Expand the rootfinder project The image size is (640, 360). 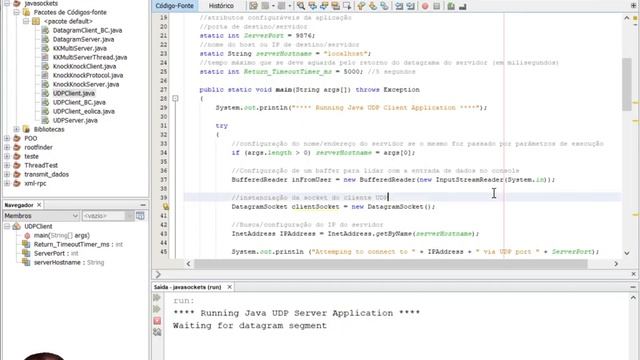[7, 147]
